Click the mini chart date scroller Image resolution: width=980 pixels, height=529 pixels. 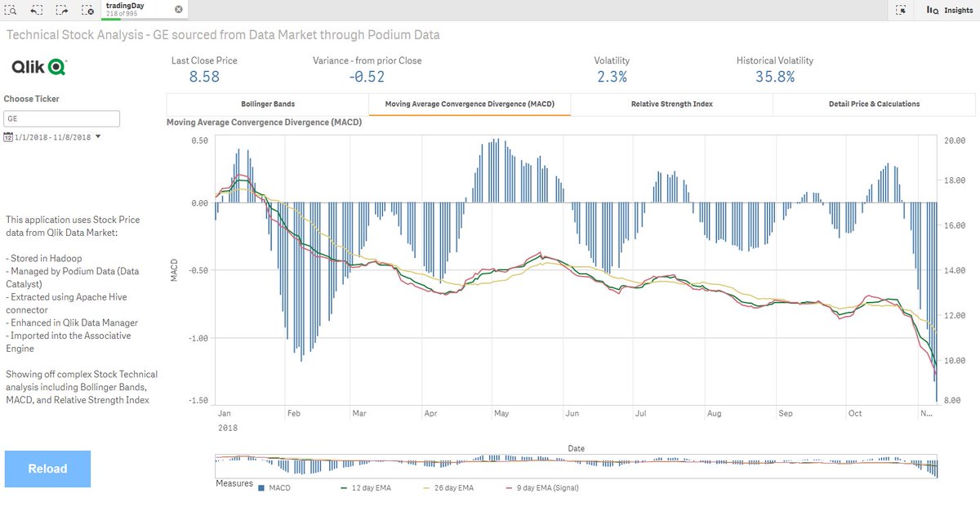click(577, 467)
